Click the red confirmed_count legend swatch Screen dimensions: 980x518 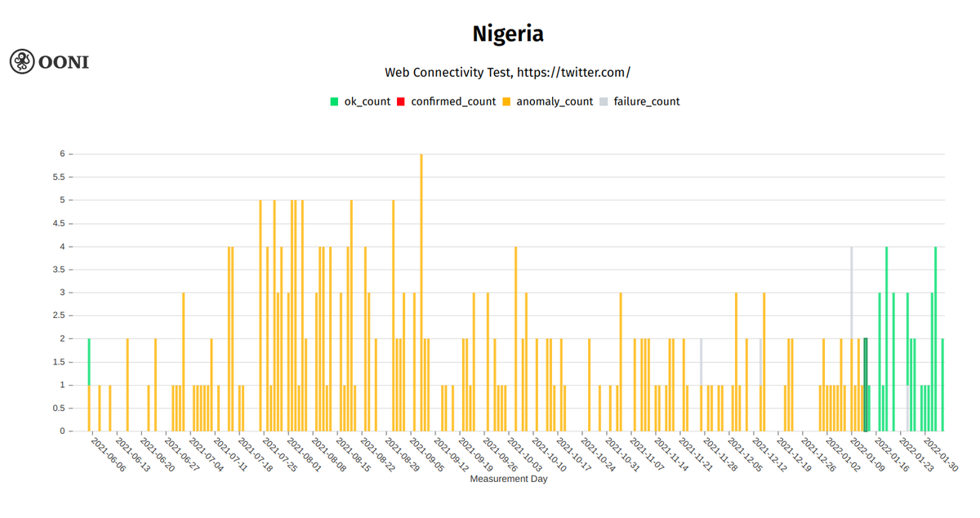pos(401,102)
